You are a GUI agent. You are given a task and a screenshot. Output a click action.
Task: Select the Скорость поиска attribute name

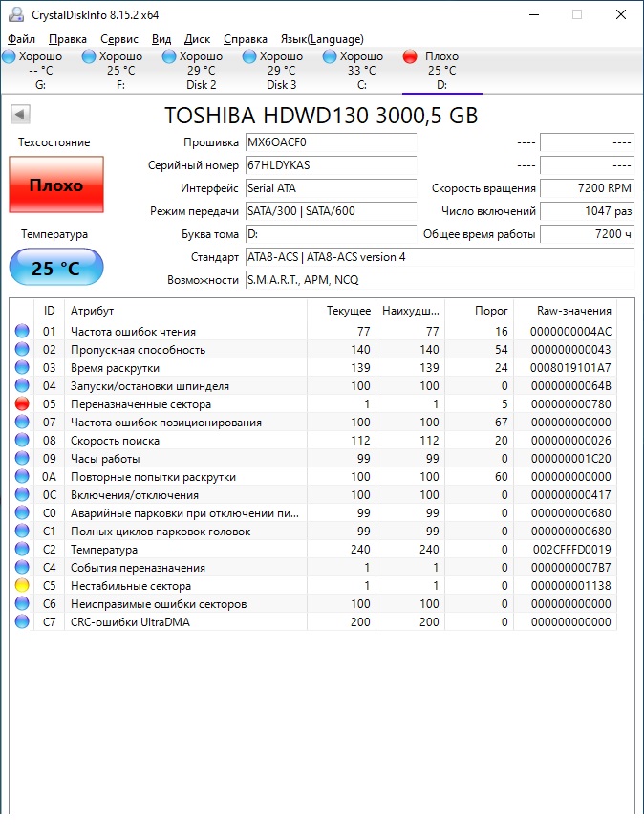click(x=115, y=441)
